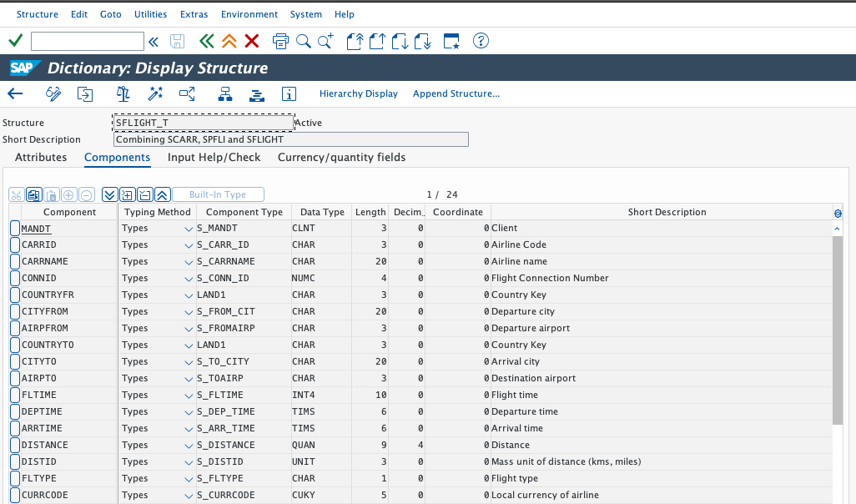Open Typing Method dropdown for MANDT
This screenshot has width=856, height=504.
[189, 229]
